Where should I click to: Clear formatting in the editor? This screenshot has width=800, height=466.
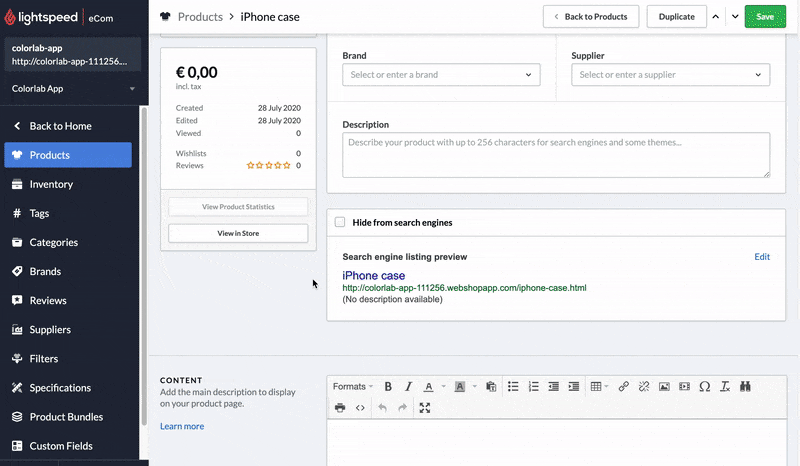tap(725, 386)
